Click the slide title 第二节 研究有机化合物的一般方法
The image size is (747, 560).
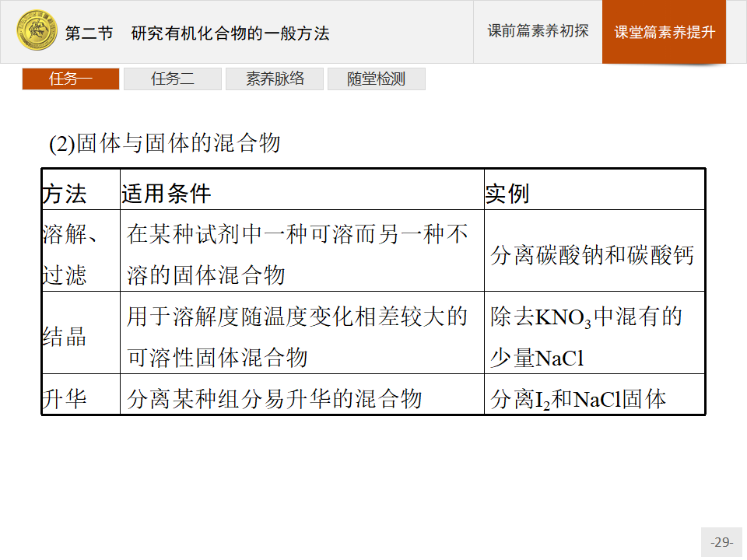point(197,33)
